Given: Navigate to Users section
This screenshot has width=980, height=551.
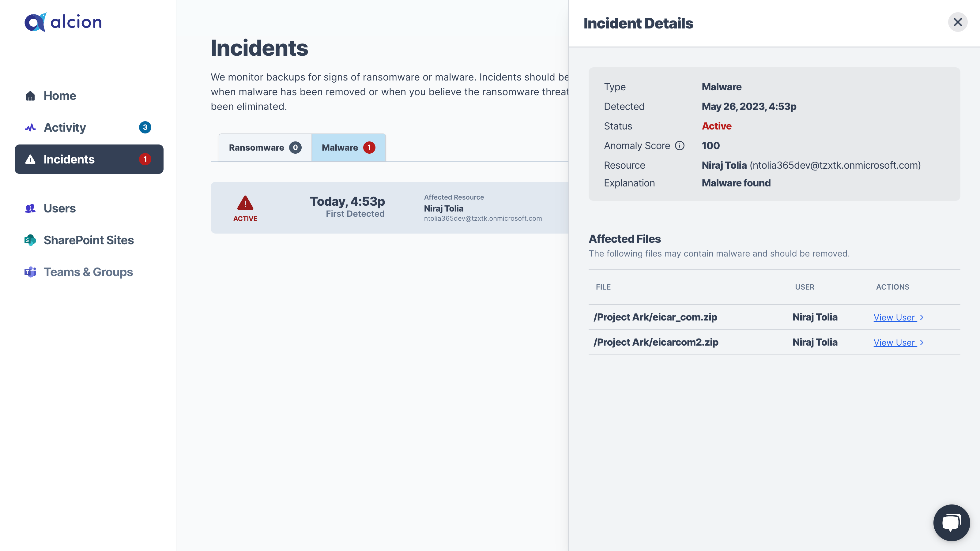Looking at the screenshot, I should coord(59,208).
